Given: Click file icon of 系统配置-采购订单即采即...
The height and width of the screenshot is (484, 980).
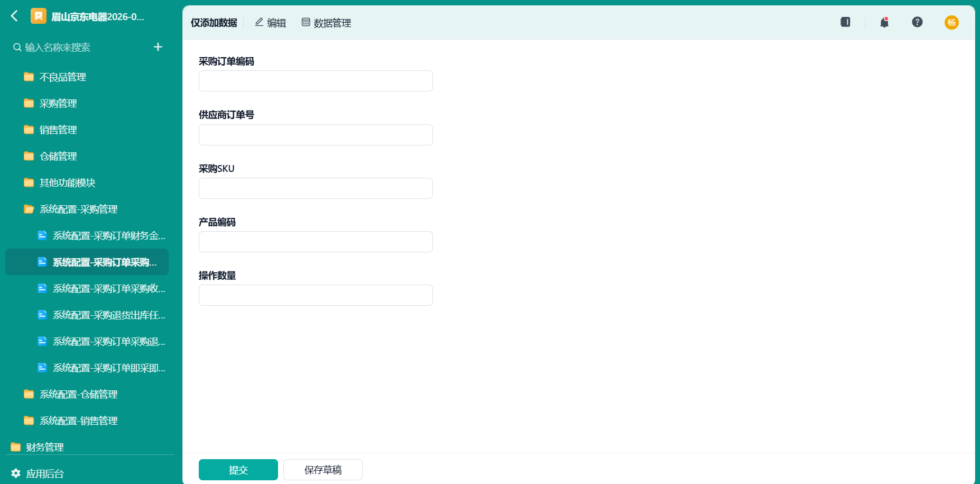Looking at the screenshot, I should click(42, 368).
